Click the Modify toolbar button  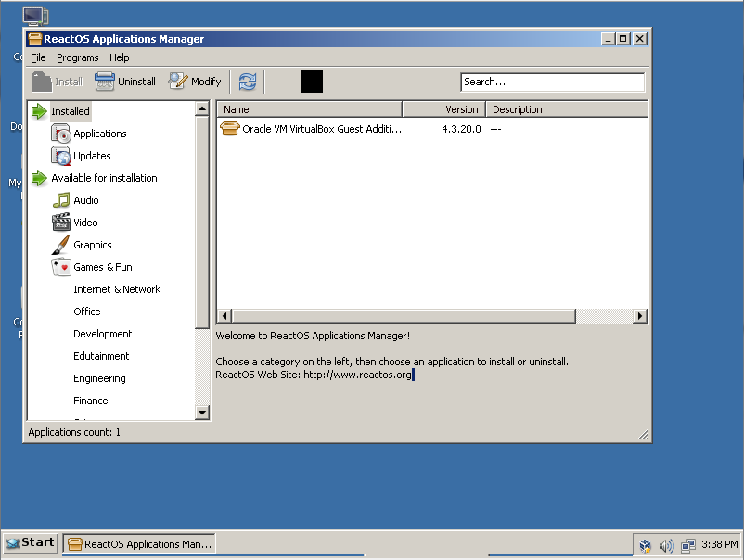[195, 82]
